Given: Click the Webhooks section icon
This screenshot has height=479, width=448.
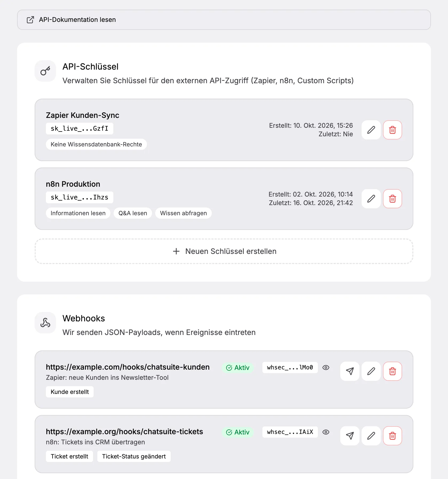Looking at the screenshot, I should pyautogui.click(x=45, y=323).
